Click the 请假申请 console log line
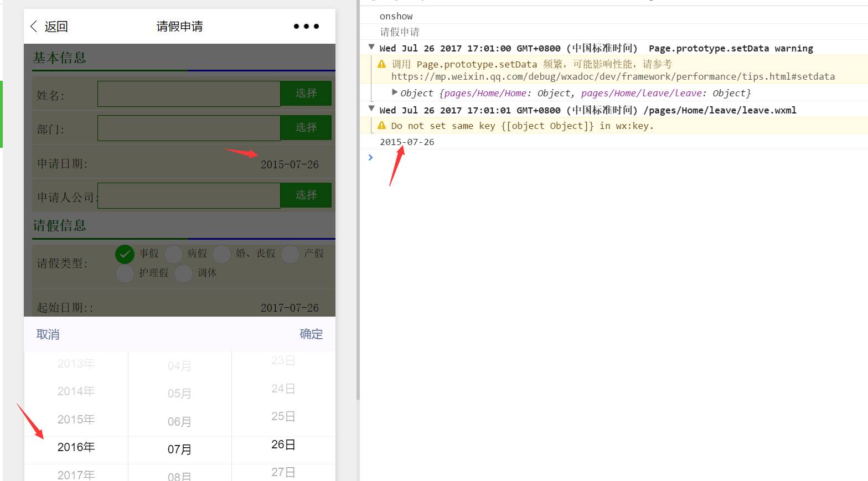The height and width of the screenshot is (481, 868). pyautogui.click(x=400, y=32)
